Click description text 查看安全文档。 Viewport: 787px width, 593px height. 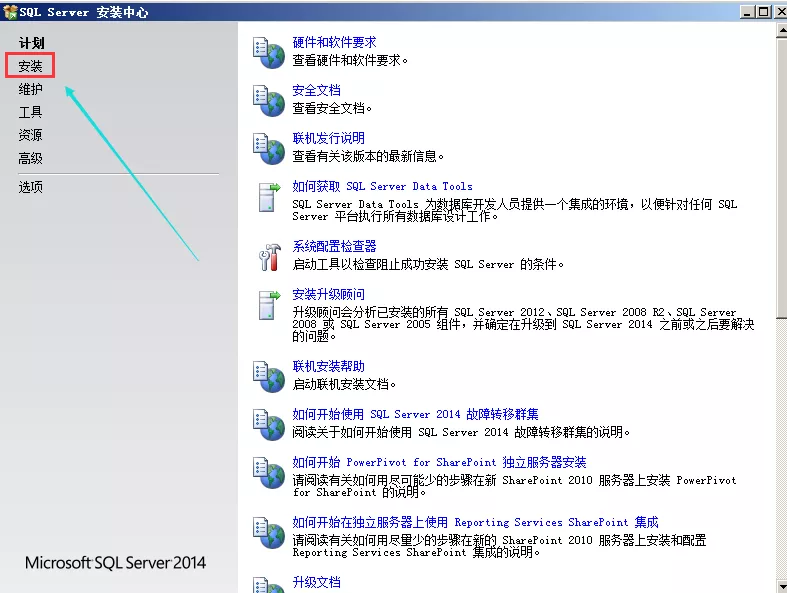pos(332,108)
